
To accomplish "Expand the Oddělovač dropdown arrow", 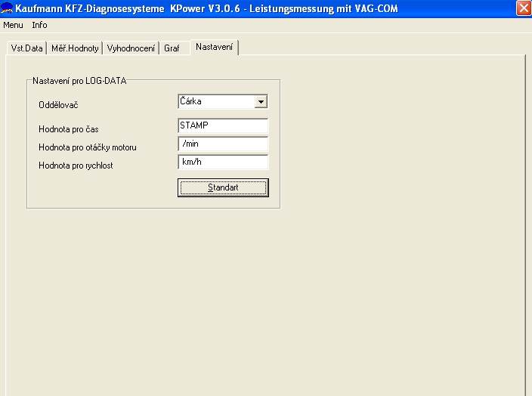I will coord(261,101).
